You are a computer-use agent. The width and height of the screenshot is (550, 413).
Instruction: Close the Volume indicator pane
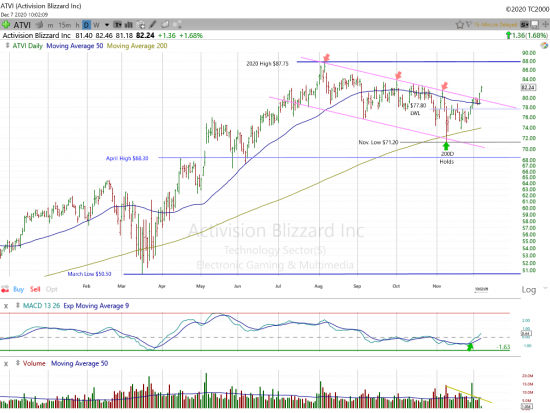point(6,364)
